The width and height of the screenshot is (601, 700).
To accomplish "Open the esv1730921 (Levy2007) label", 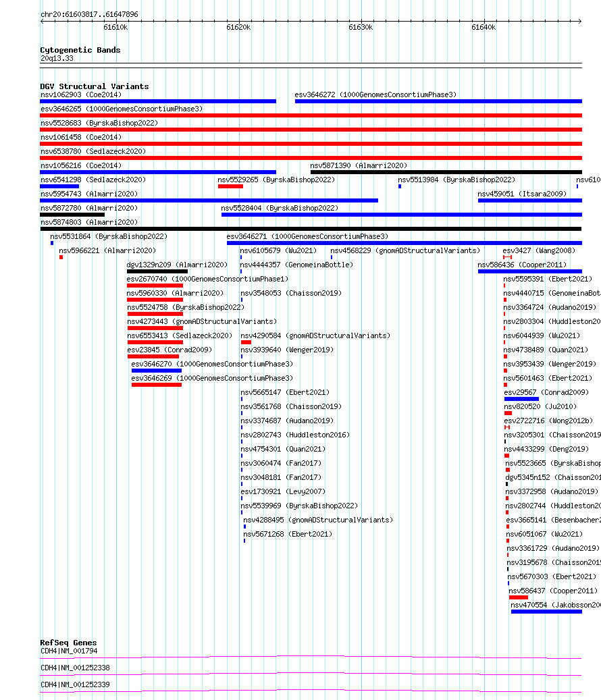I will [x=283, y=492].
